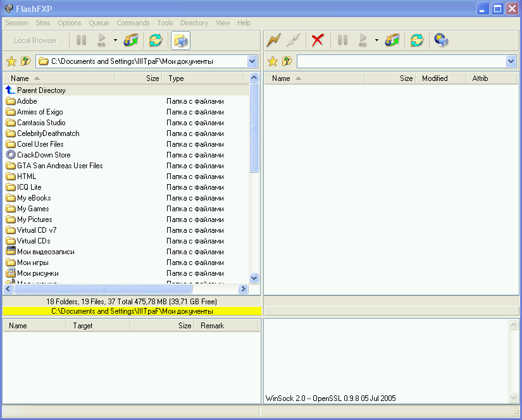Open the Directory menu

click(x=194, y=23)
